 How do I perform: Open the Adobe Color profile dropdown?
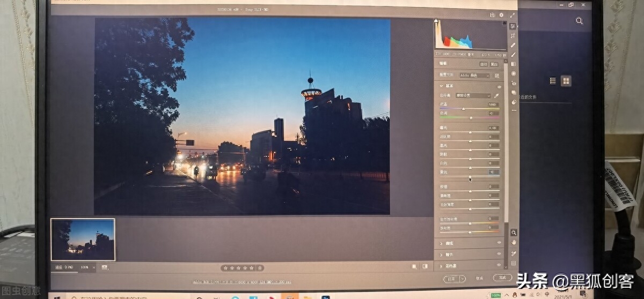click(x=474, y=76)
